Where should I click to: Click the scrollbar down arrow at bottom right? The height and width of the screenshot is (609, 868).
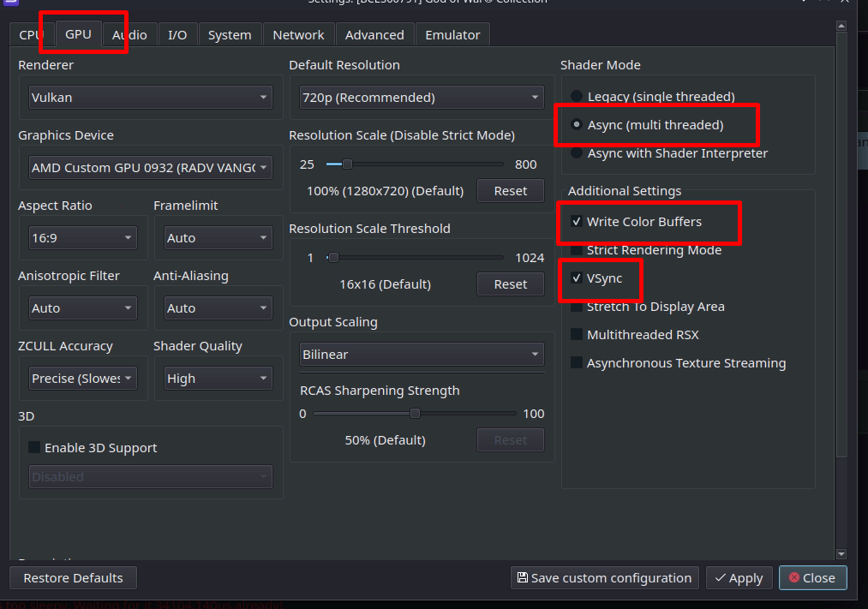(x=841, y=554)
